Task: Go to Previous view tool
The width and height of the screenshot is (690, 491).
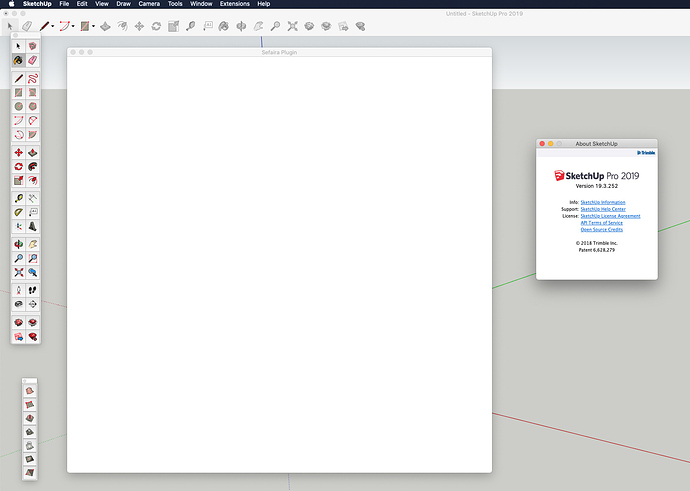Action: click(33, 273)
